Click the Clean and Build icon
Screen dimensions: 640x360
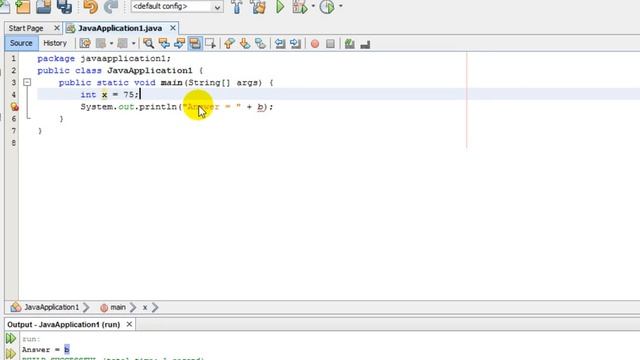coord(258,7)
